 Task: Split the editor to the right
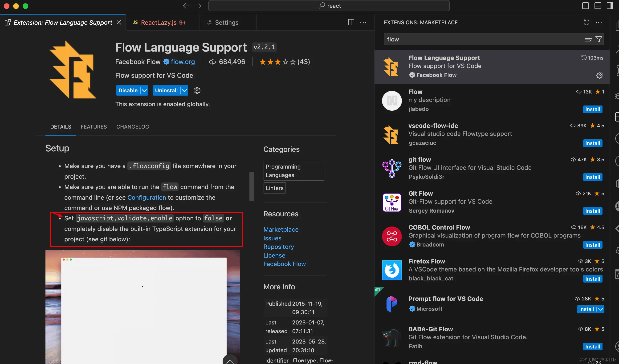coord(351,22)
